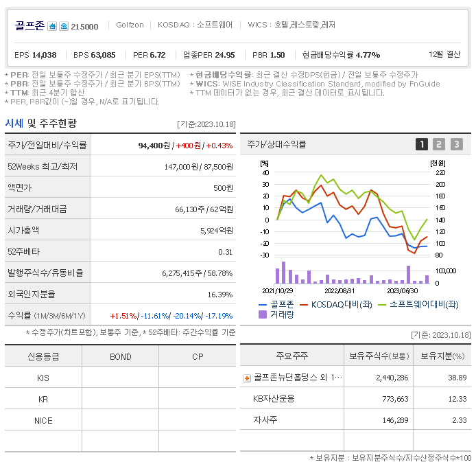The image size is (476, 471).
Task: Click the chart date label 2021/10/29
Action: pos(278,291)
